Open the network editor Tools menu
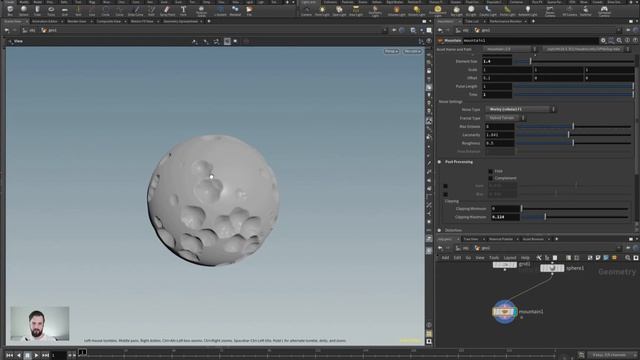Viewport: 640px width, 360px height. point(494,258)
